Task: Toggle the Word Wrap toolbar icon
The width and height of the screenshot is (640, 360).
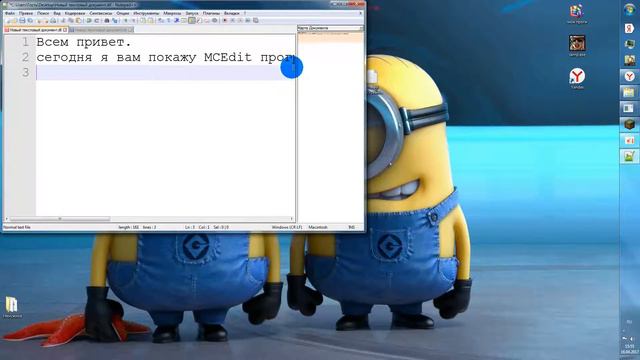Action: click(162, 20)
